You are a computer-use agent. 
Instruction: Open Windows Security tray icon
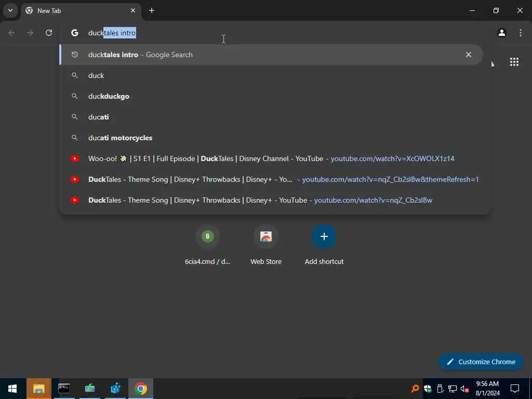(428, 389)
